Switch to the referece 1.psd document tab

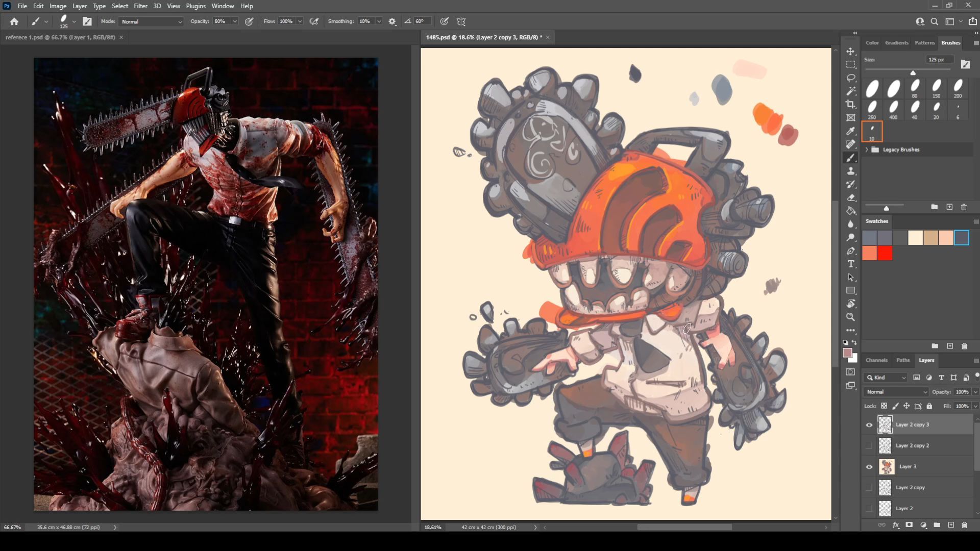[60, 37]
